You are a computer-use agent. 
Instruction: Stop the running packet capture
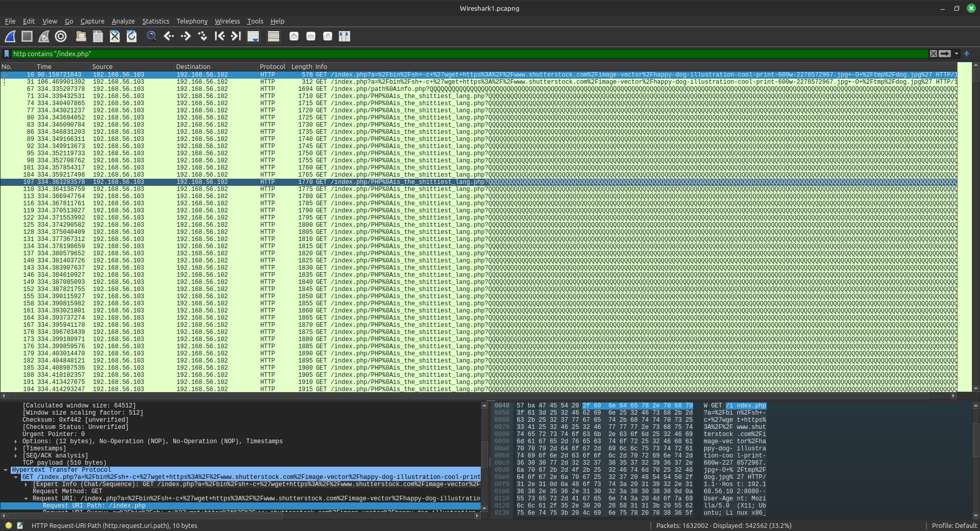point(27,36)
